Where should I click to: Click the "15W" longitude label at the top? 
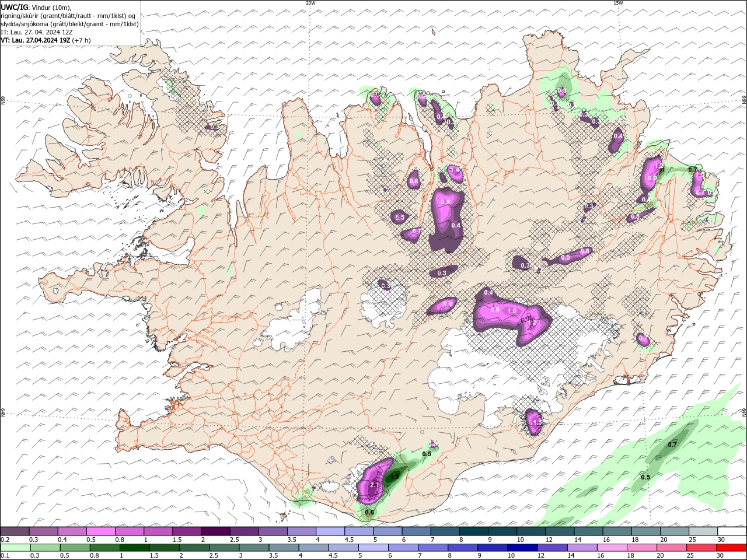tap(617, 3)
